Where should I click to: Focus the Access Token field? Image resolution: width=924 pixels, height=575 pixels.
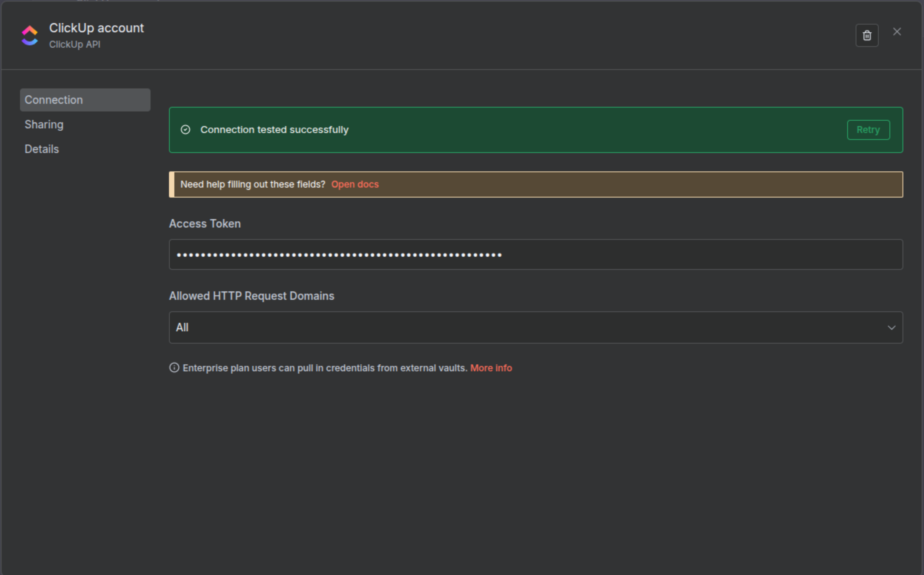pos(536,254)
